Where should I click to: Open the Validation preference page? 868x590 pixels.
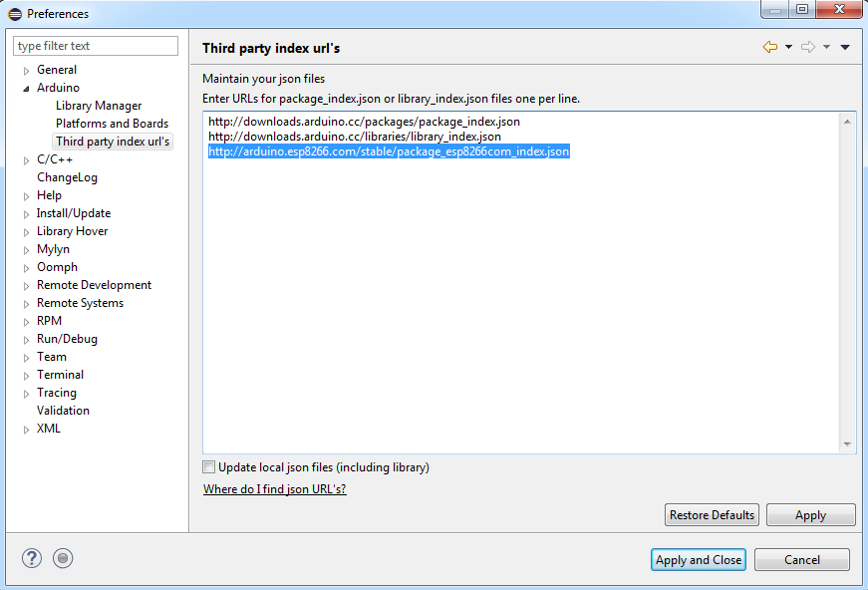pyautogui.click(x=63, y=411)
